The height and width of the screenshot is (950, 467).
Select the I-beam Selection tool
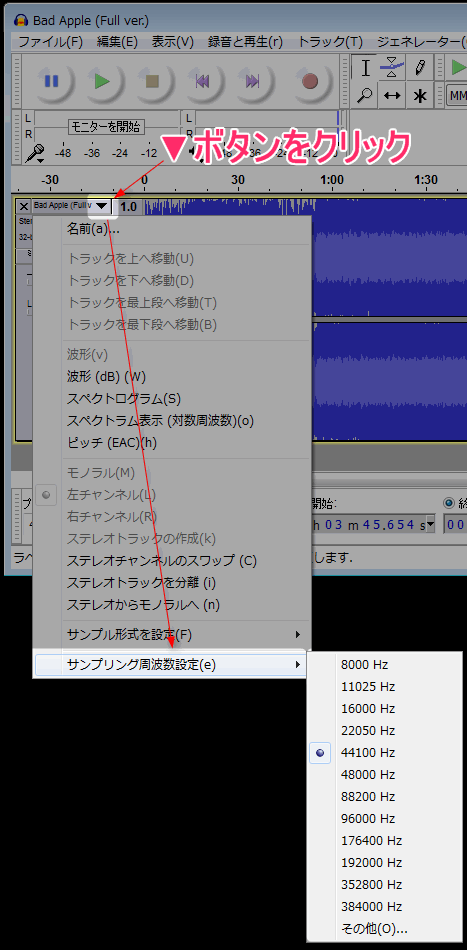365,68
